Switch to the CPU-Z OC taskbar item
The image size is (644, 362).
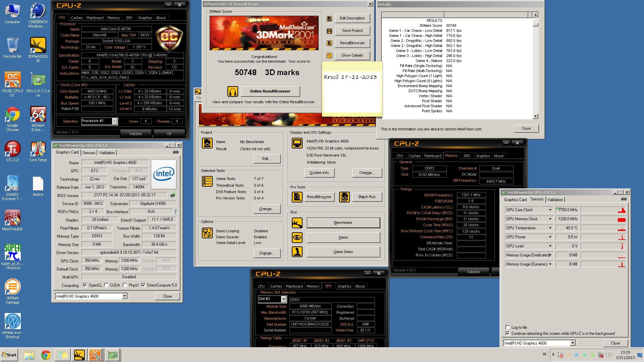coord(95,355)
